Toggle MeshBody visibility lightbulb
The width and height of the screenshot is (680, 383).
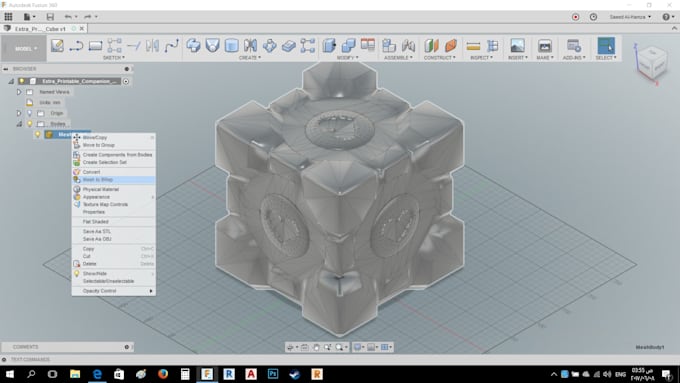pos(38,134)
